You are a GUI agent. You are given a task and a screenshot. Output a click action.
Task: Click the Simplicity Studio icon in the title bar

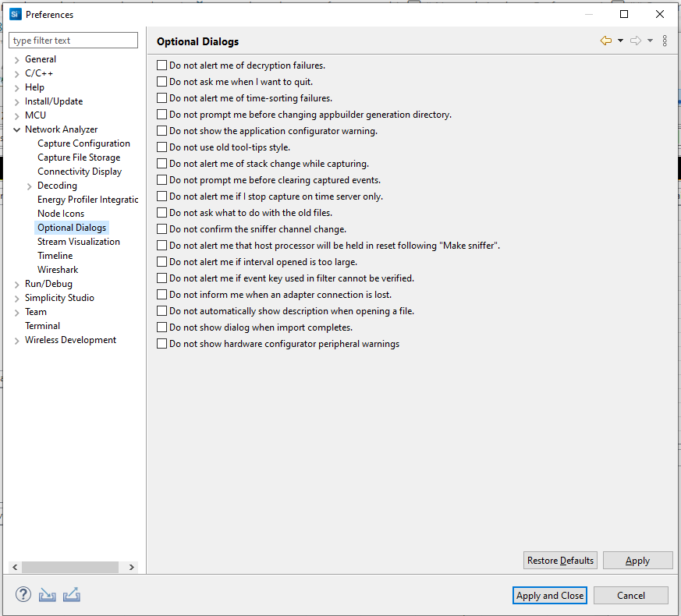coord(15,14)
